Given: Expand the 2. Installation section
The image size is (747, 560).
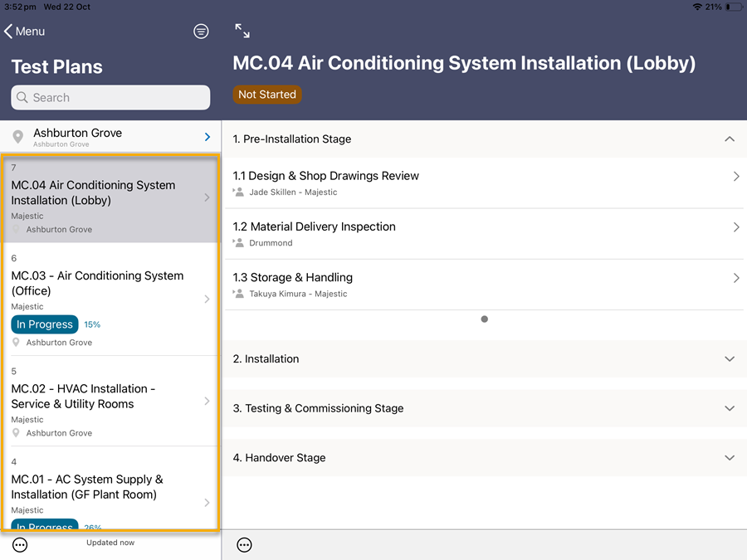Looking at the screenshot, I should (729, 359).
